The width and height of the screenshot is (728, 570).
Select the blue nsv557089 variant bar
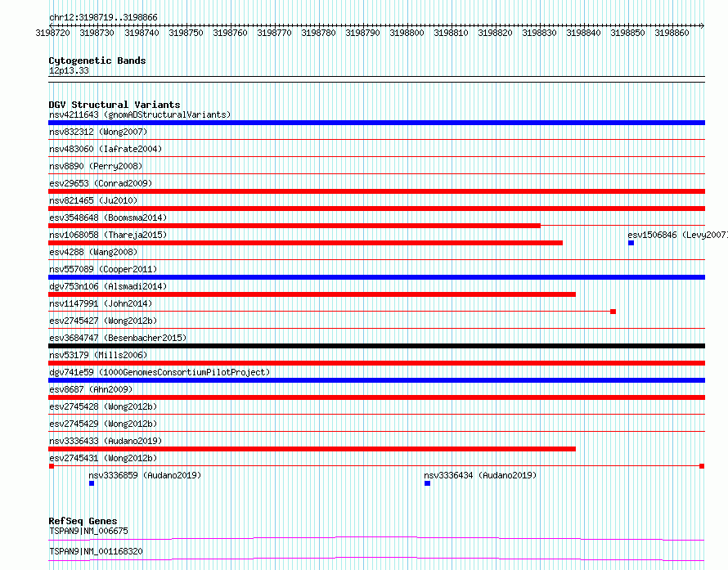click(376, 277)
